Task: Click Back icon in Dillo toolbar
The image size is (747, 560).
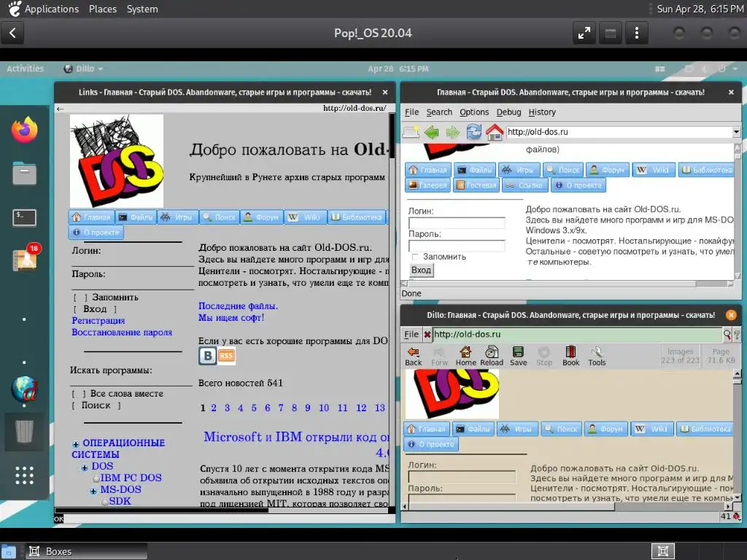Action: 413,356
